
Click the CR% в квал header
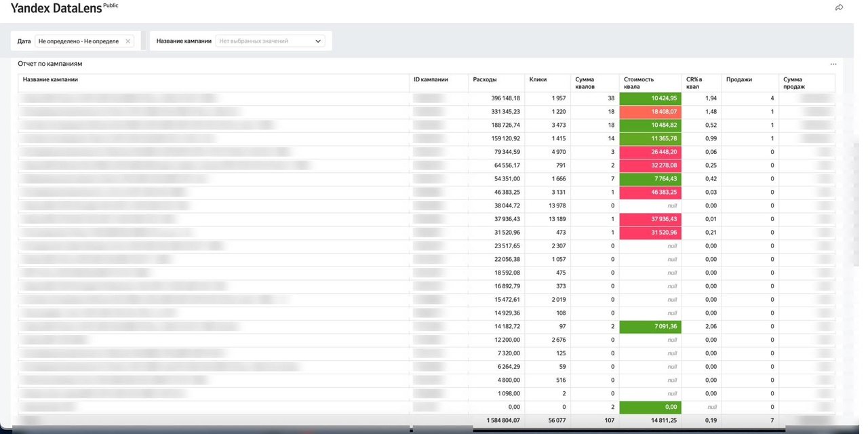694,83
